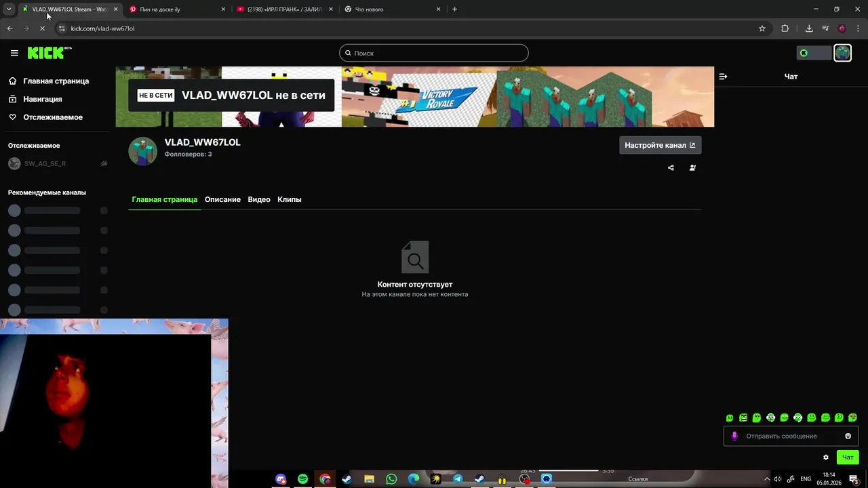Click the green Чат send button
868x488 pixels.
point(848,457)
